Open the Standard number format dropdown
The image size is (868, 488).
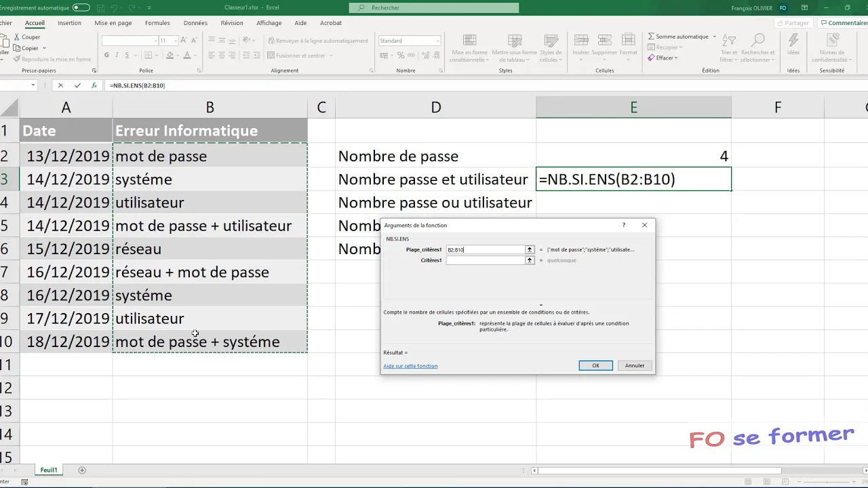coord(437,41)
